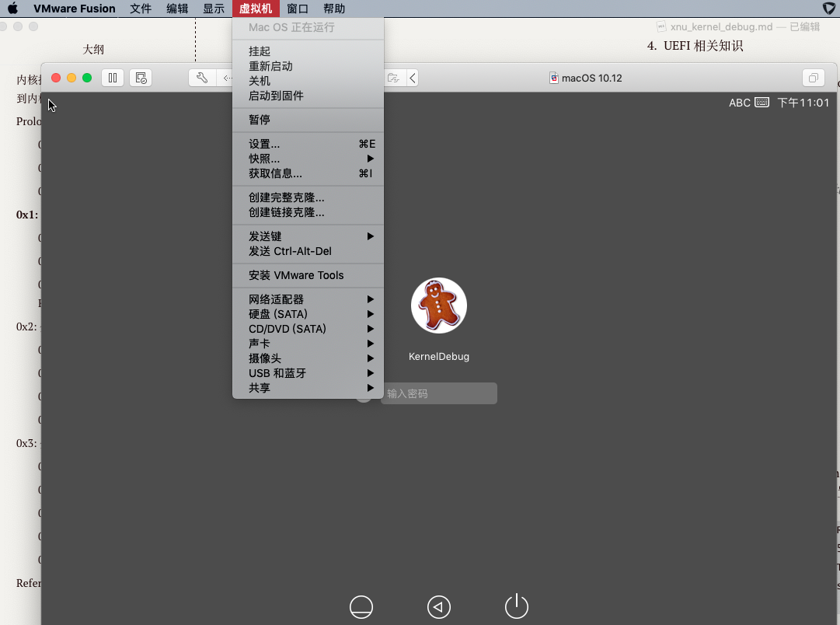The height and width of the screenshot is (625, 840).
Task: Open the 编辑 menu
Action: (177, 9)
